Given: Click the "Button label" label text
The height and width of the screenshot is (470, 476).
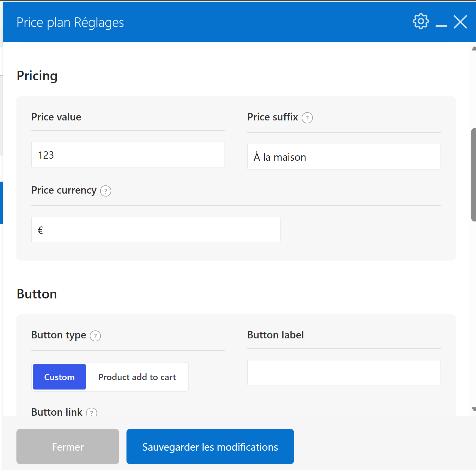Looking at the screenshot, I should (276, 335).
